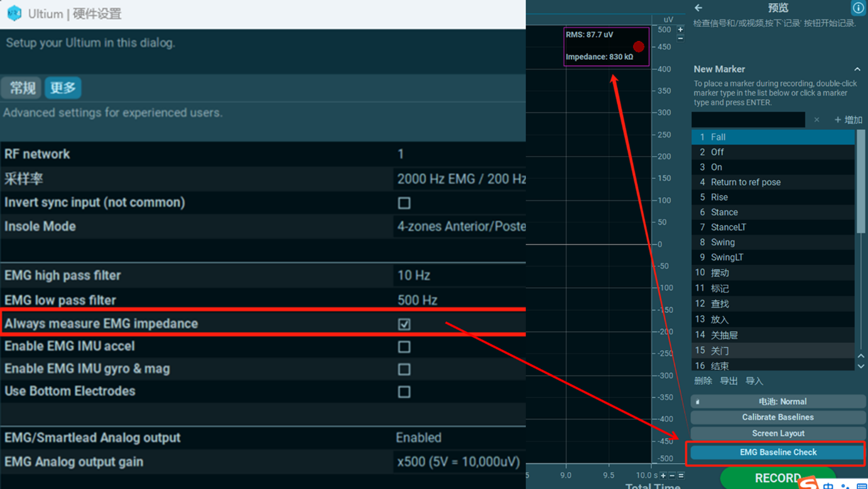Click the marker list scroll-up chevron

(x=861, y=357)
